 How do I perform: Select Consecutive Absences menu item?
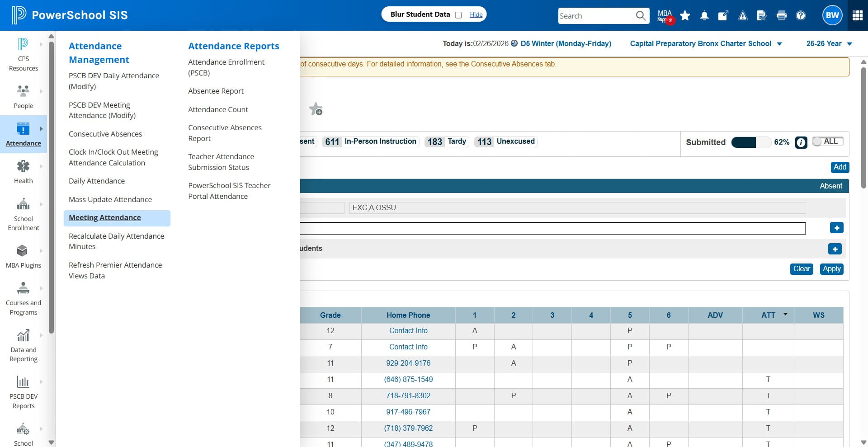tap(105, 134)
